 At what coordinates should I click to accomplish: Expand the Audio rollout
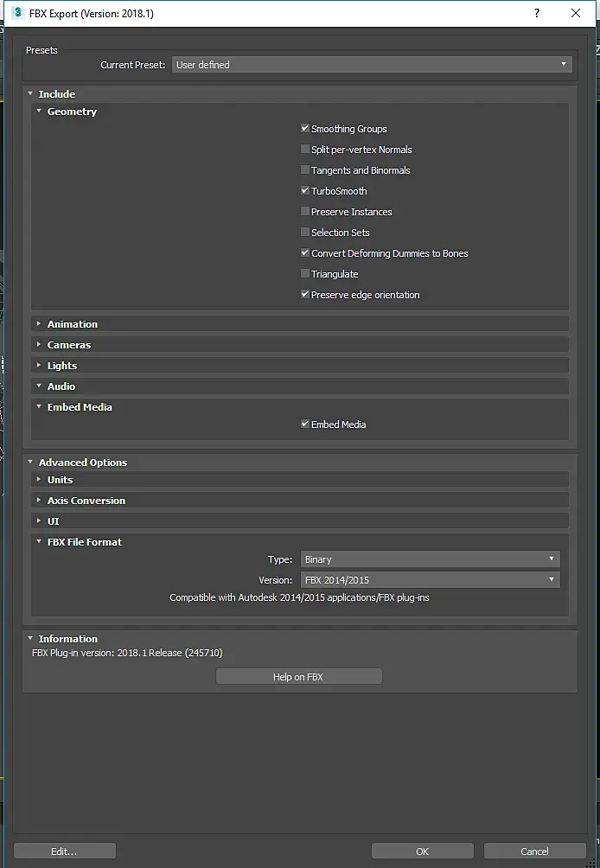click(39, 386)
